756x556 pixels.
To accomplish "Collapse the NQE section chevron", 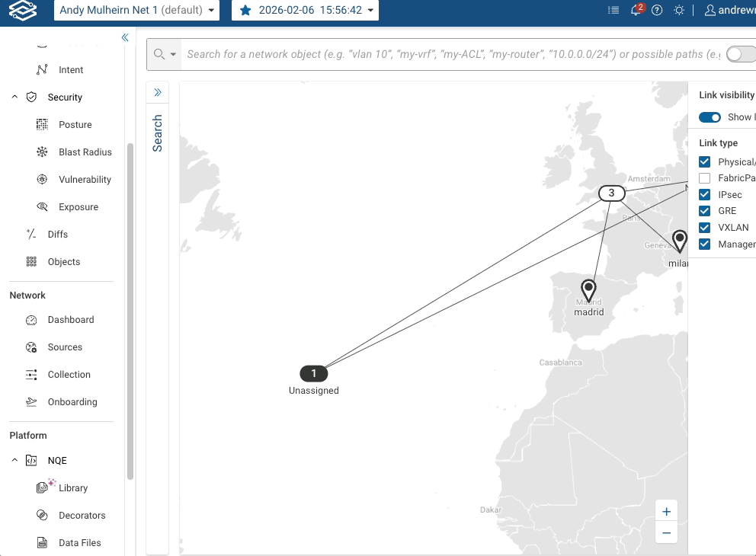I will pos(14,461).
